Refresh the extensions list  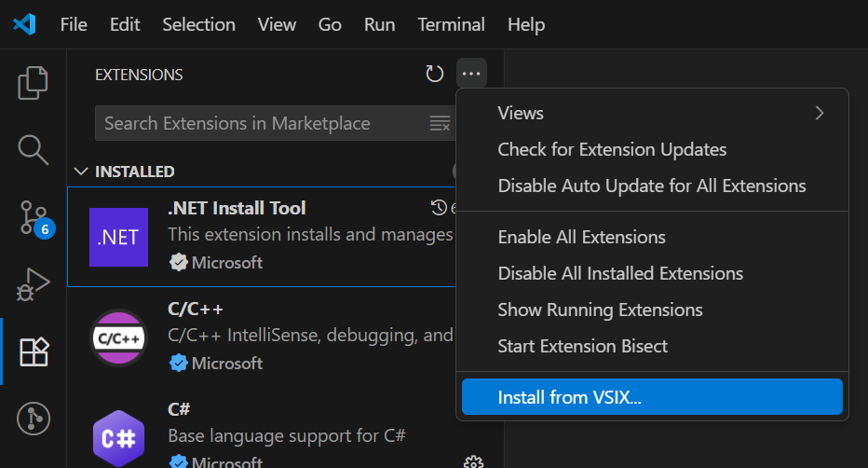click(435, 75)
